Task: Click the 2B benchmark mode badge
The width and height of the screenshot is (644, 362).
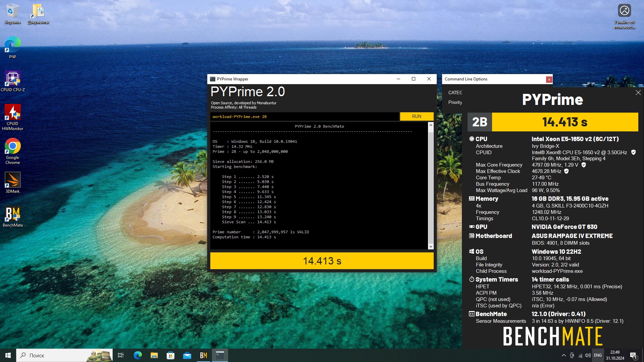Action: [x=480, y=122]
